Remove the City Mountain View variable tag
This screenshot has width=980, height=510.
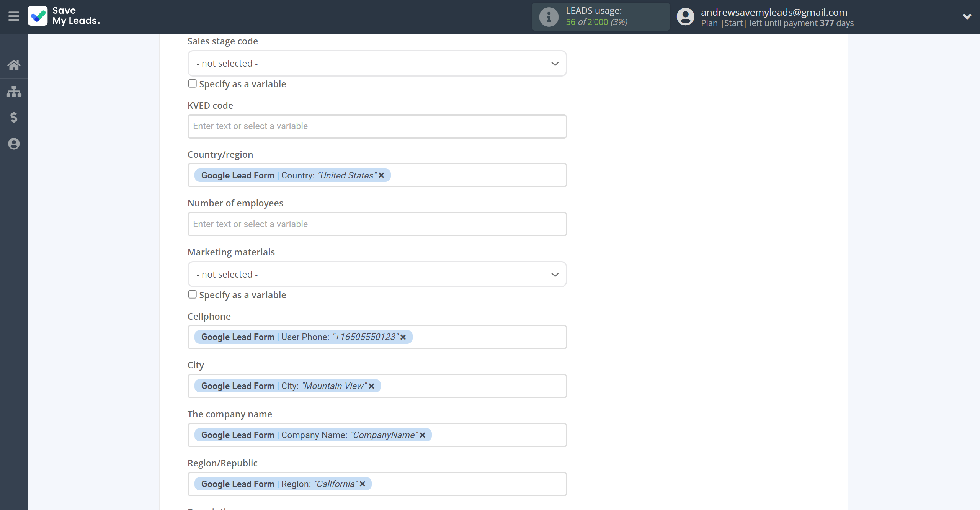tap(371, 386)
